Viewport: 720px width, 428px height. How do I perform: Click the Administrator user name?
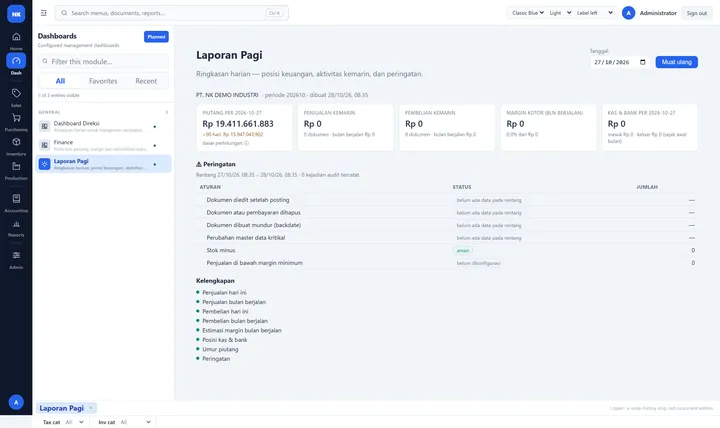click(x=658, y=13)
